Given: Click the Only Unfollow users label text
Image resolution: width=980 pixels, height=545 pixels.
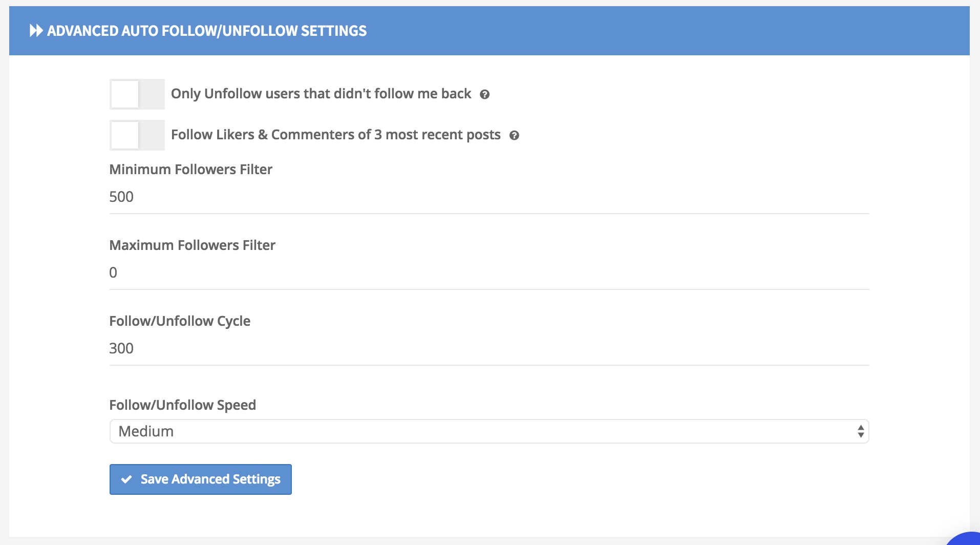Looking at the screenshot, I should 321,94.
